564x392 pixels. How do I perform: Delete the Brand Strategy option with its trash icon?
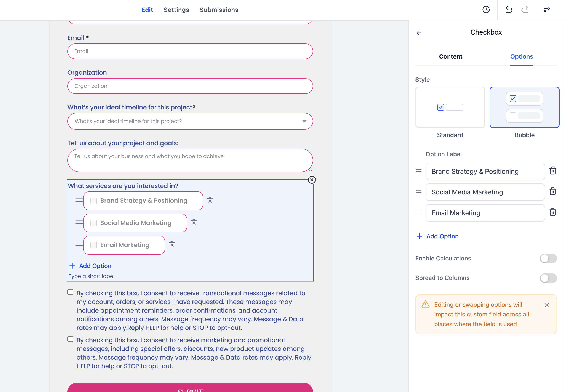553,171
